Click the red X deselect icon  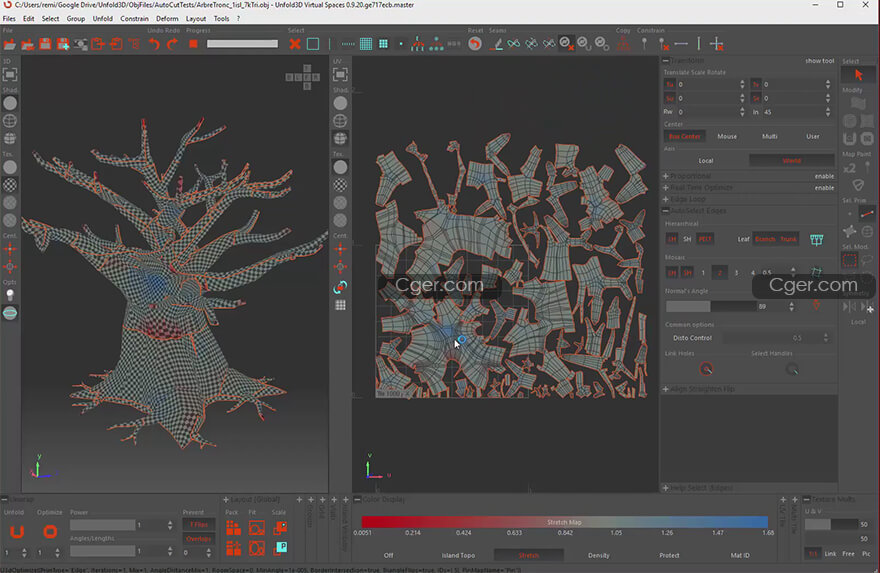[295, 44]
